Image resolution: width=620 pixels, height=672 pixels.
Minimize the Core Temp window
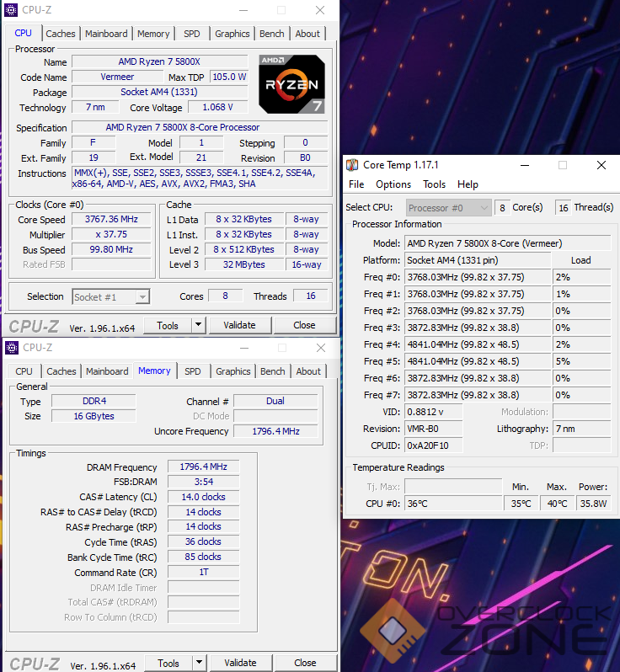[x=525, y=165]
